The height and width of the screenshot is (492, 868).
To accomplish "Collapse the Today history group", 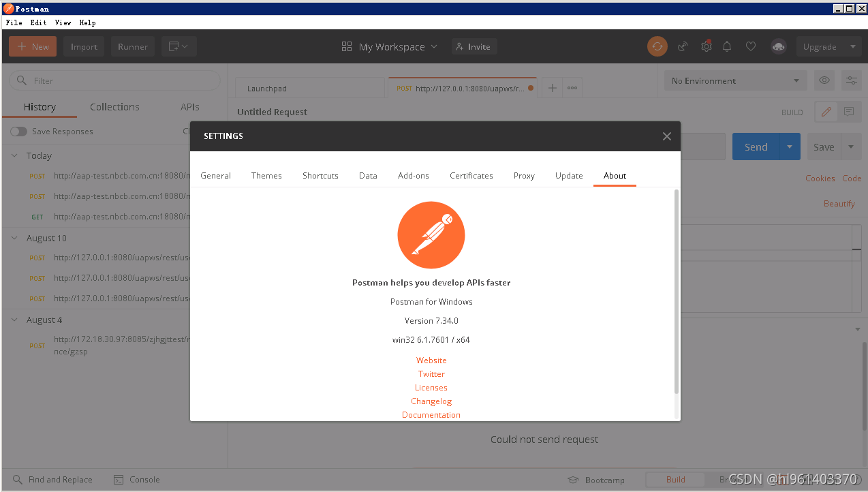I will (14, 155).
